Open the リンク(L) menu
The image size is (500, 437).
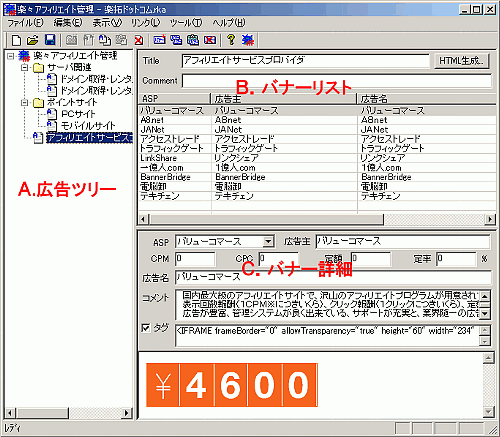[x=145, y=23]
